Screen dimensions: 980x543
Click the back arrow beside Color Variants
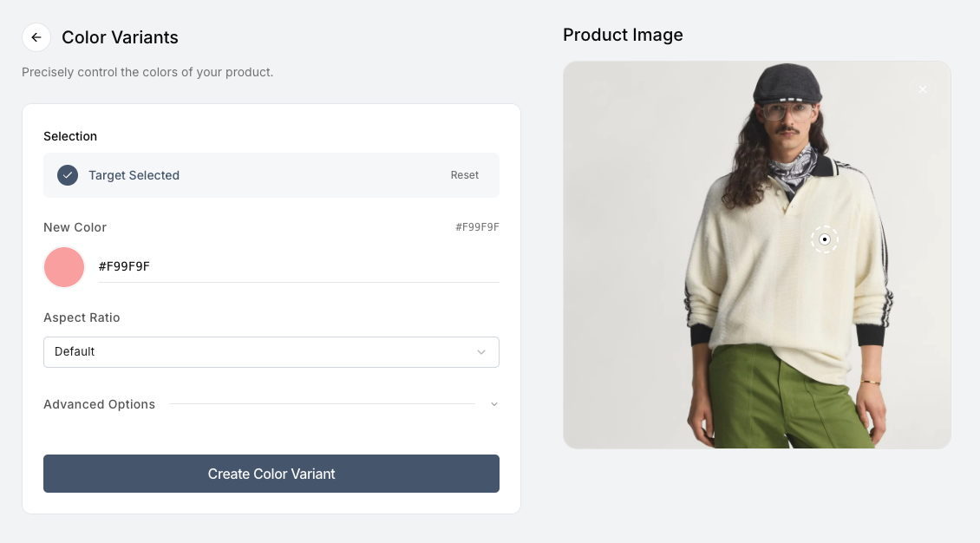(36, 37)
